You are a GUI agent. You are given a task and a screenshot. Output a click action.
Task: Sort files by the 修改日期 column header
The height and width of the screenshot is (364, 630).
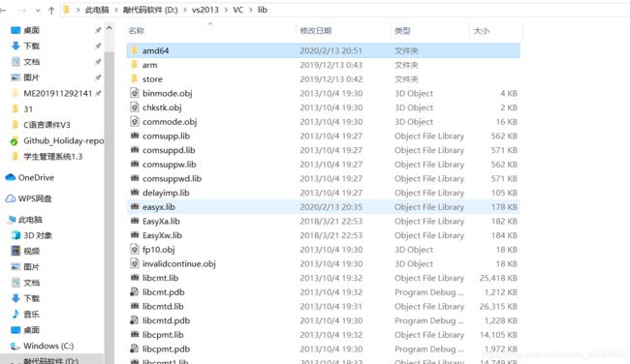[315, 31]
